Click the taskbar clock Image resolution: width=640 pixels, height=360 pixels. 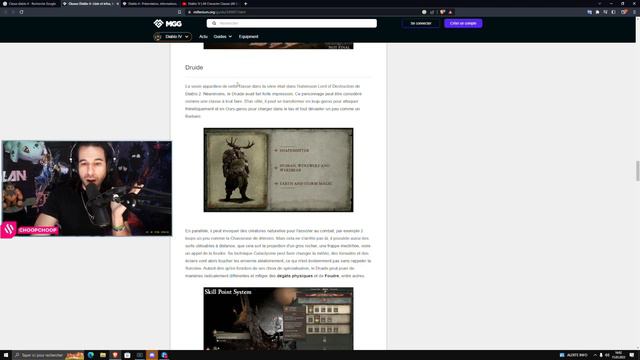pos(619,355)
